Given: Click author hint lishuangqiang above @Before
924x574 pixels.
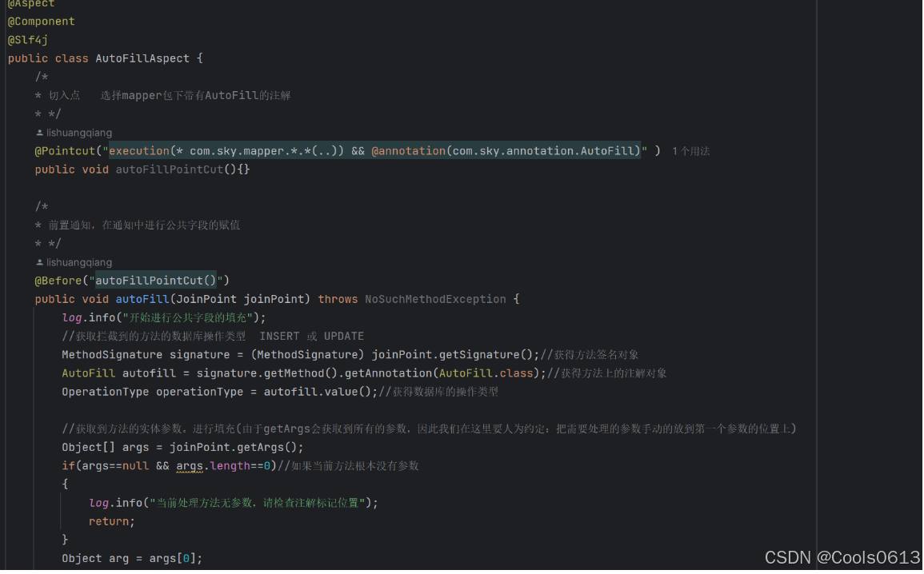Looking at the screenshot, I should (79, 262).
